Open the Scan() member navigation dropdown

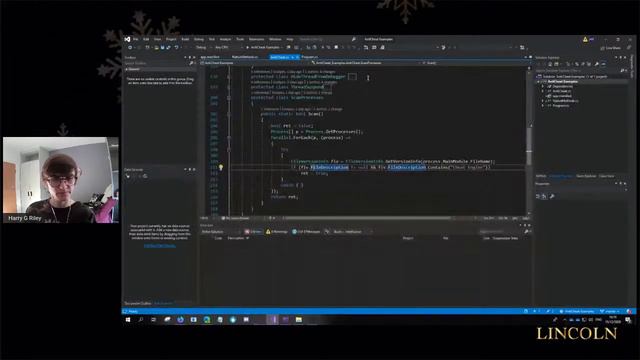pos(473,63)
